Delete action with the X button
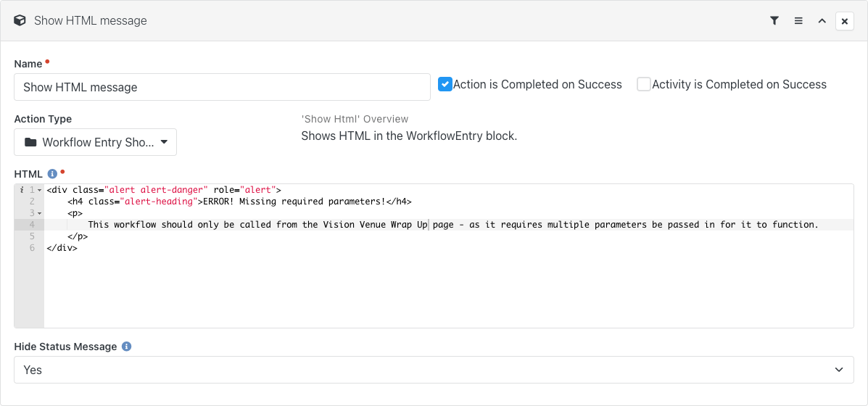868x406 pixels. pos(844,21)
